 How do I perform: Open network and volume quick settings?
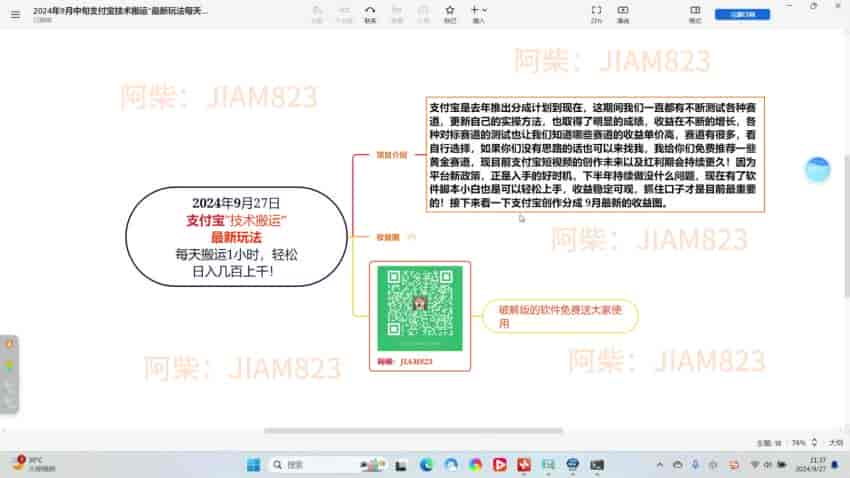coord(768,465)
